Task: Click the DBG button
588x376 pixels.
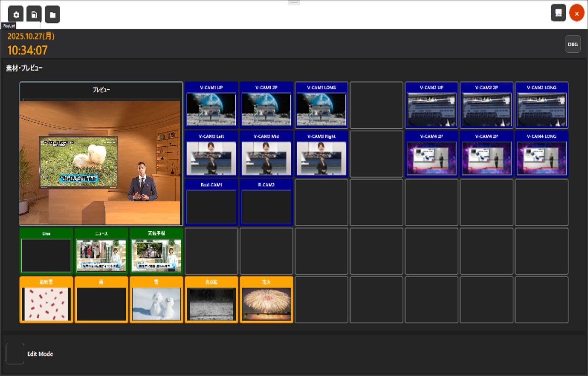Action: tap(573, 44)
